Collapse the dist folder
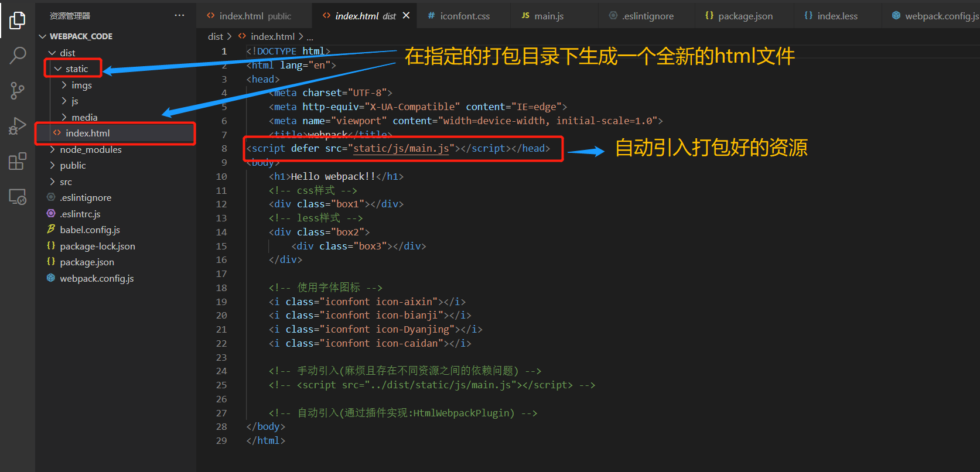This screenshot has height=472, width=980. click(52, 53)
